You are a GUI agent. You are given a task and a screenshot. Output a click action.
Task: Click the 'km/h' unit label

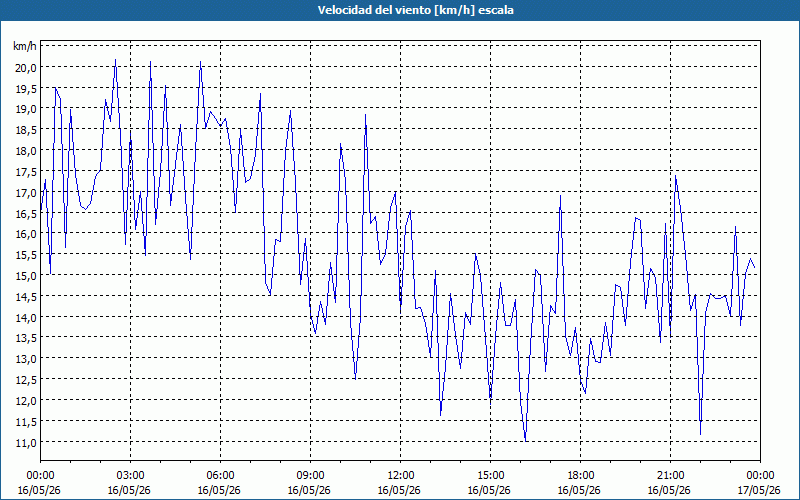click(25, 46)
